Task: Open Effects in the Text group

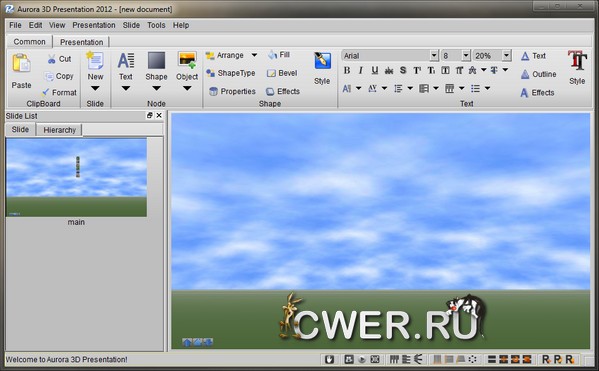Action: tap(537, 92)
